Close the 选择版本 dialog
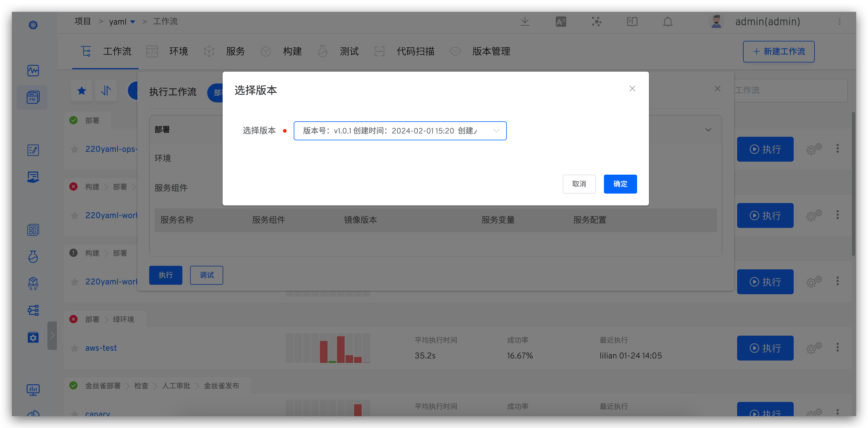 pyautogui.click(x=632, y=89)
